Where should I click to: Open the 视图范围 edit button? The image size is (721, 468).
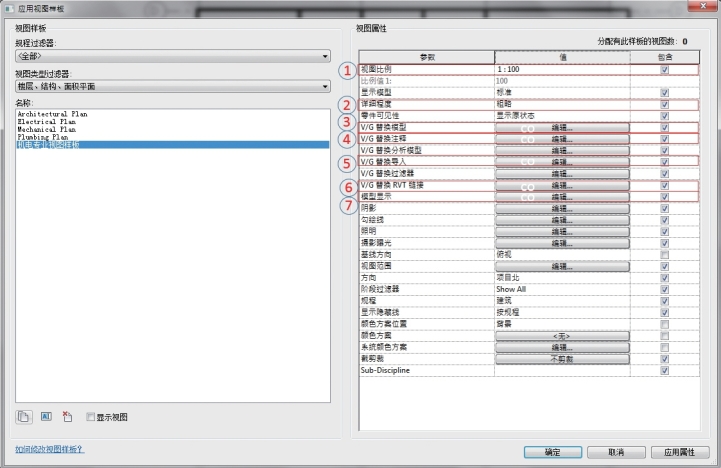[x=562, y=266]
